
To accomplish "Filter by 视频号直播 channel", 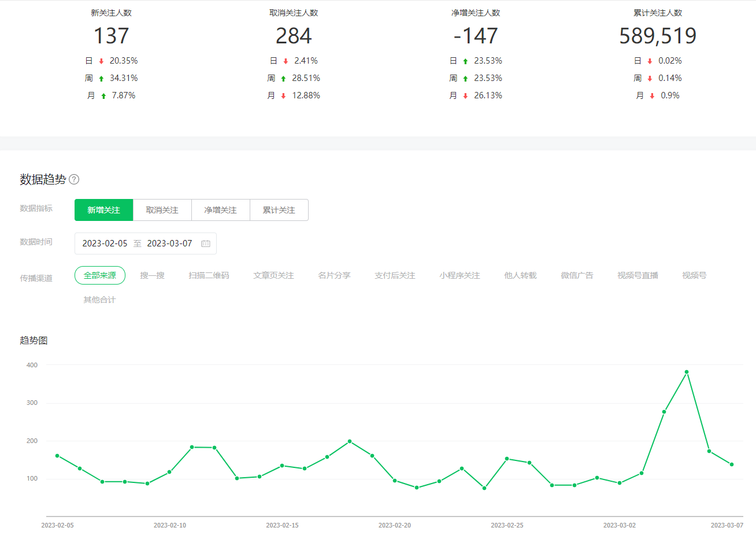I will pos(638,275).
